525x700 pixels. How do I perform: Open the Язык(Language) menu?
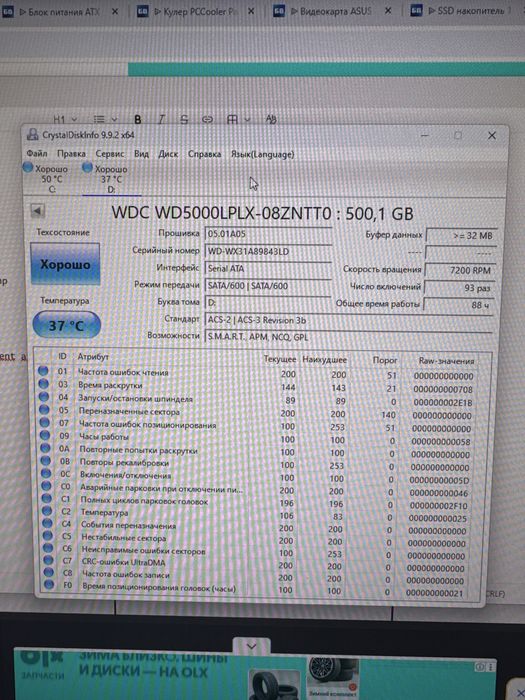point(262,154)
